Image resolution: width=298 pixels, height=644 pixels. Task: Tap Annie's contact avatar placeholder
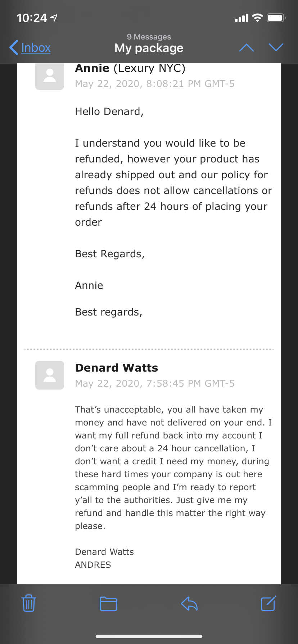tap(50, 76)
